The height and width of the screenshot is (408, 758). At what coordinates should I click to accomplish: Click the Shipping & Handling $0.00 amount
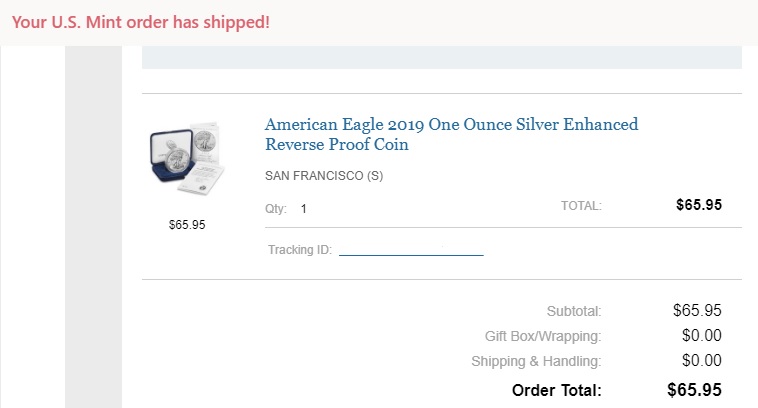pyautogui.click(x=702, y=360)
